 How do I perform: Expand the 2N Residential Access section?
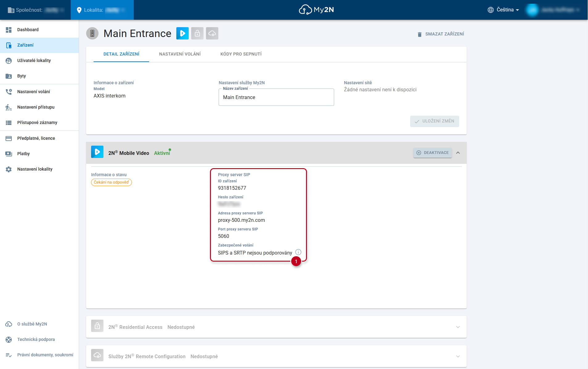[458, 327]
